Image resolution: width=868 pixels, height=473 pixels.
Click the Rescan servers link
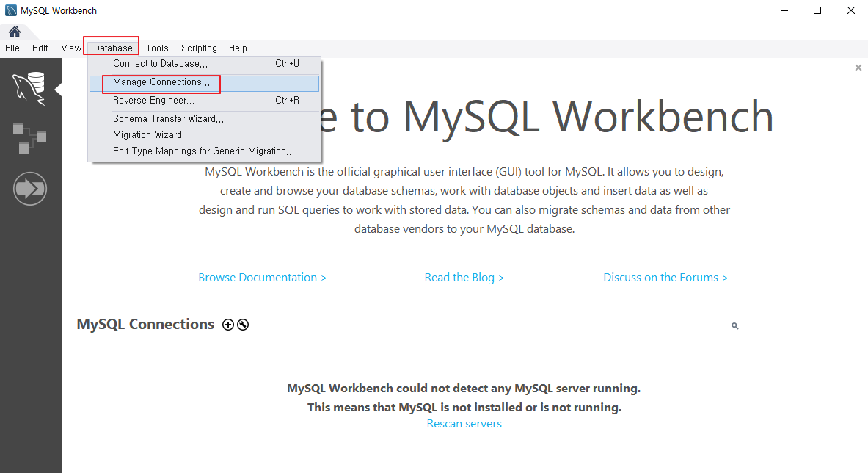[464, 424]
